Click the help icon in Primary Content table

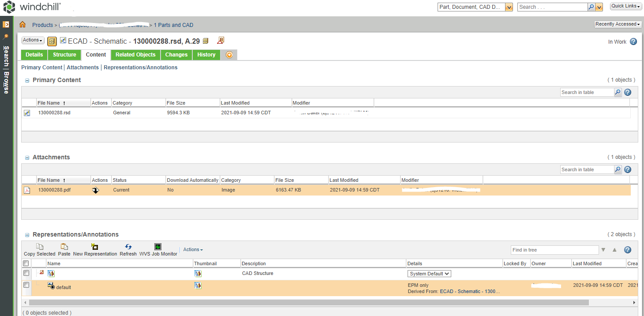tap(627, 92)
